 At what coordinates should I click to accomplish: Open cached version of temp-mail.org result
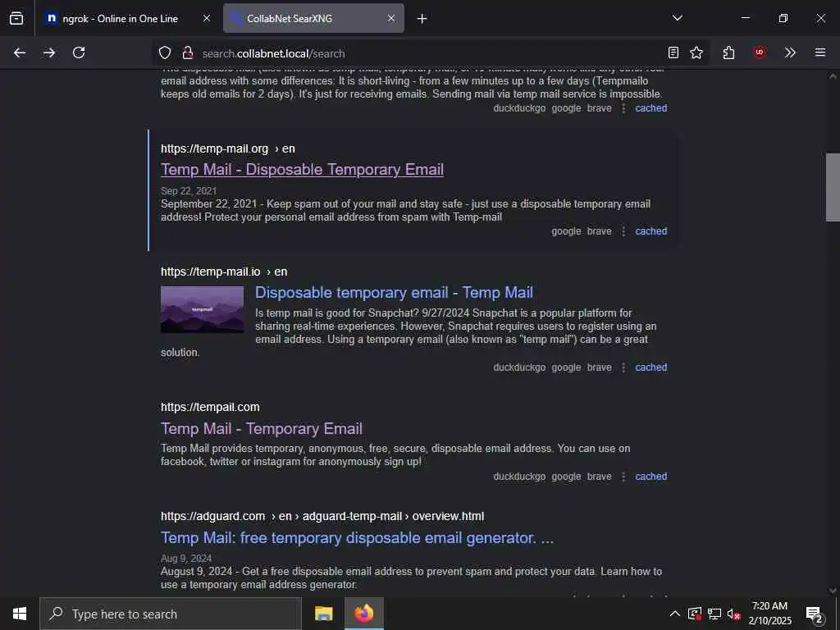pos(651,231)
